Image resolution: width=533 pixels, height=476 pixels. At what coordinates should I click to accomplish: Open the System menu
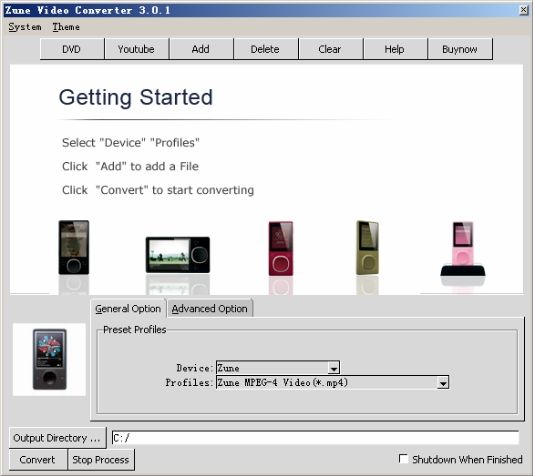tap(25, 27)
